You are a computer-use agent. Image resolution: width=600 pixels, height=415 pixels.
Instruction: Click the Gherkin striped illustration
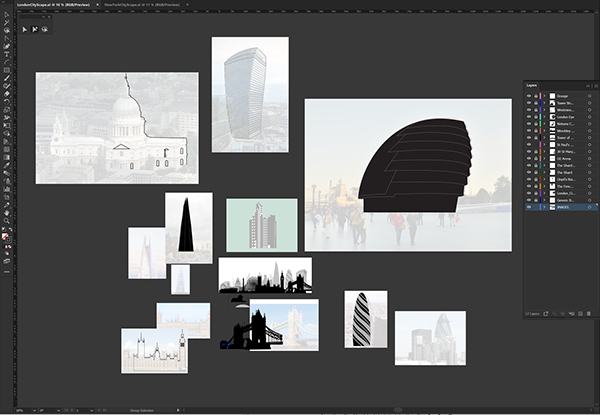click(362, 319)
